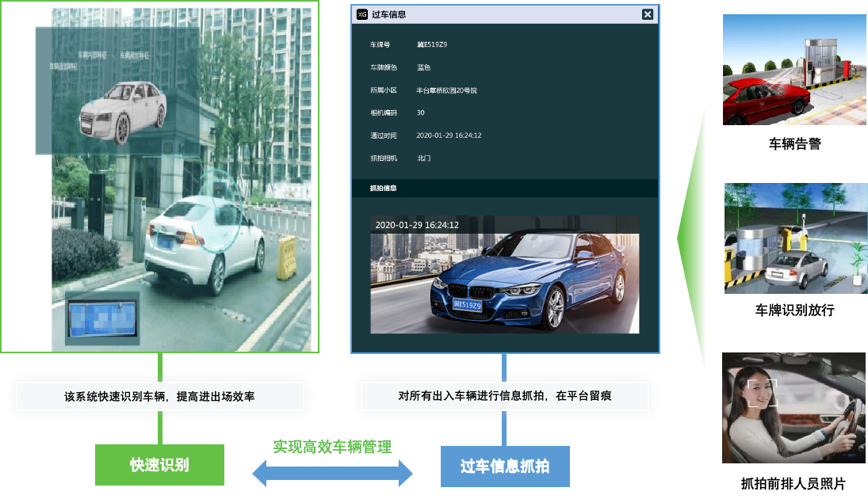Click the blue 过车信息抓拍 button

coord(505,467)
